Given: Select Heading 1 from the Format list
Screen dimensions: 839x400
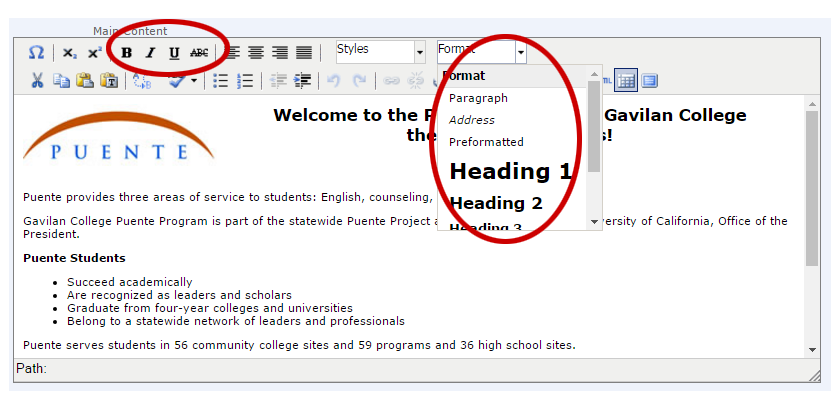Looking at the screenshot, I should (x=510, y=171).
